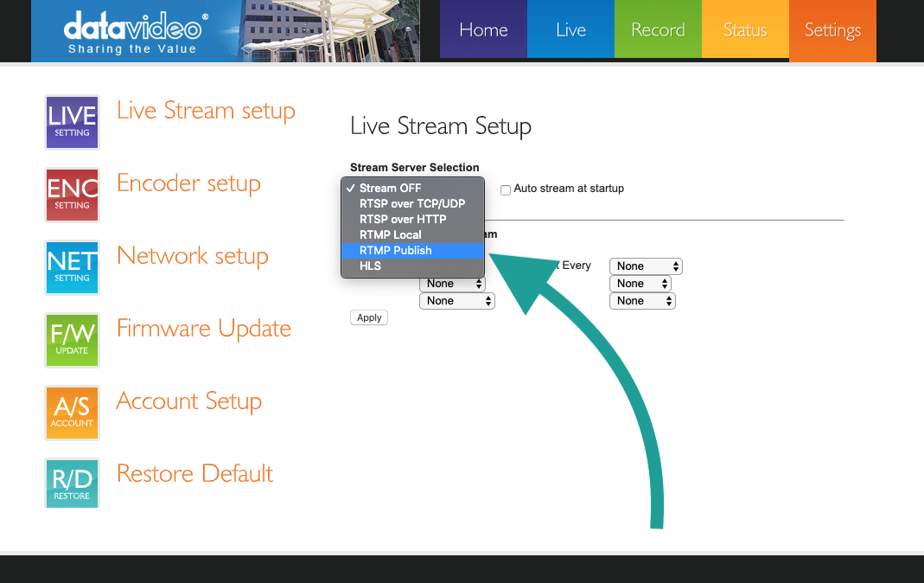Switch to the Home tab
924x583 pixels.
[x=483, y=30]
